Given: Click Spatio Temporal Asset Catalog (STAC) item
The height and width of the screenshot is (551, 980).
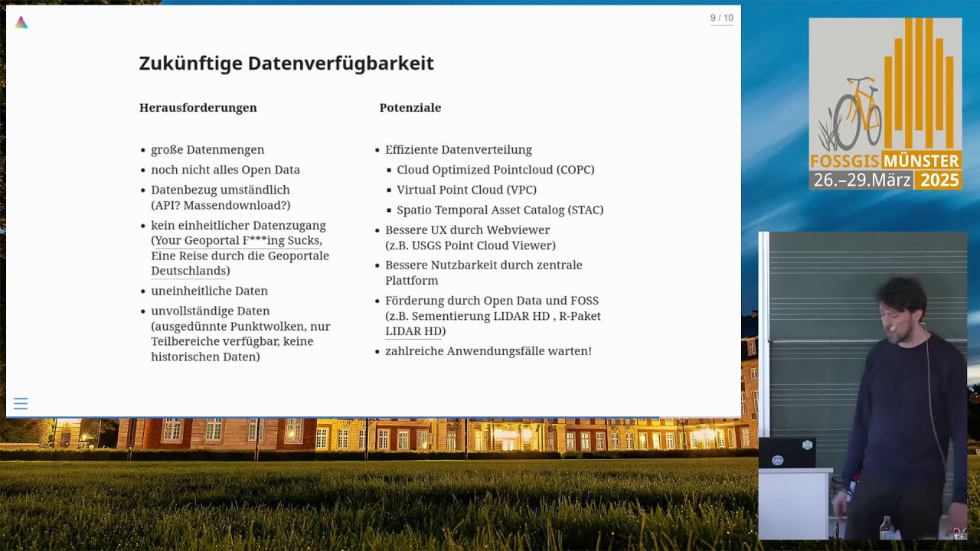Looking at the screenshot, I should [x=500, y=210].
